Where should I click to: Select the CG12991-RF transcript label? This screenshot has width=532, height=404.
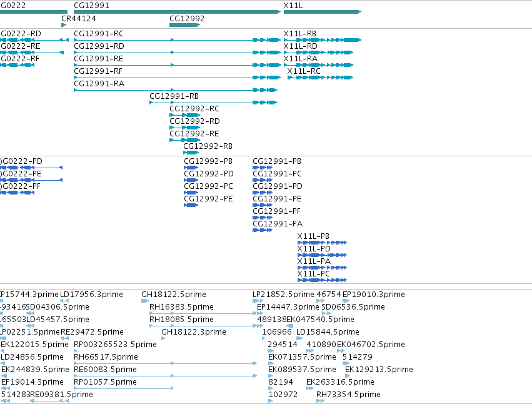coord(98,71)
